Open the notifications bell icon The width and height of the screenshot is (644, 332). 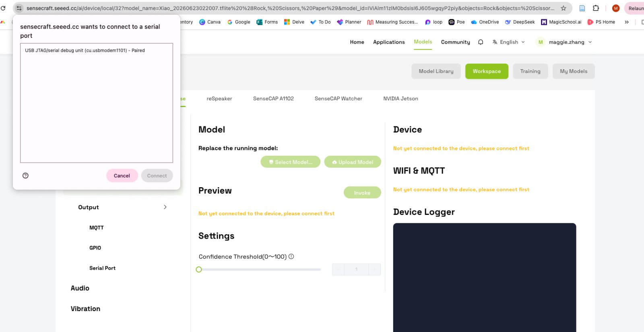(481, 42)
